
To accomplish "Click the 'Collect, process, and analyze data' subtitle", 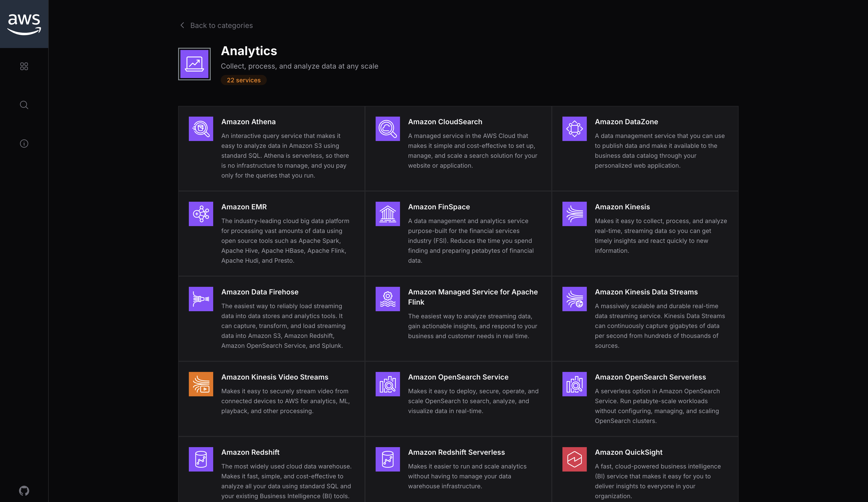I will click(x=299, y=66).
